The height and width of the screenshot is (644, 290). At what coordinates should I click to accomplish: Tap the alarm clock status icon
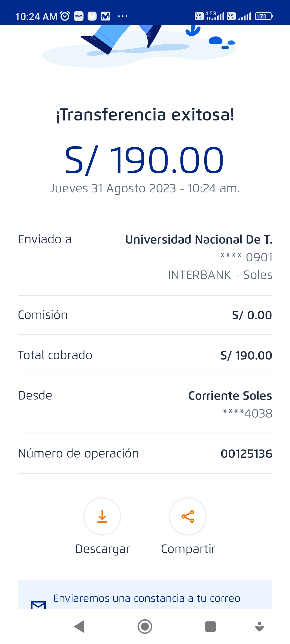pyautogui.click(x=65, y=16)
